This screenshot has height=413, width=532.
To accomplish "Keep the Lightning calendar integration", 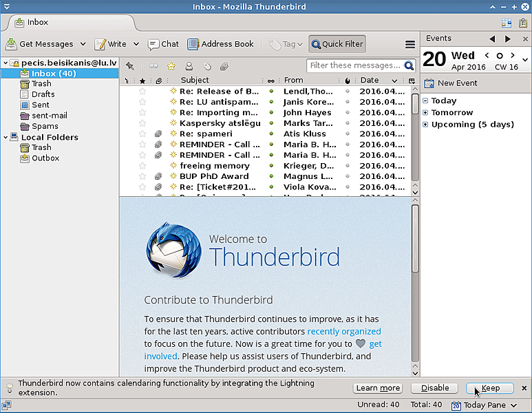I will [x=490, y=388].
